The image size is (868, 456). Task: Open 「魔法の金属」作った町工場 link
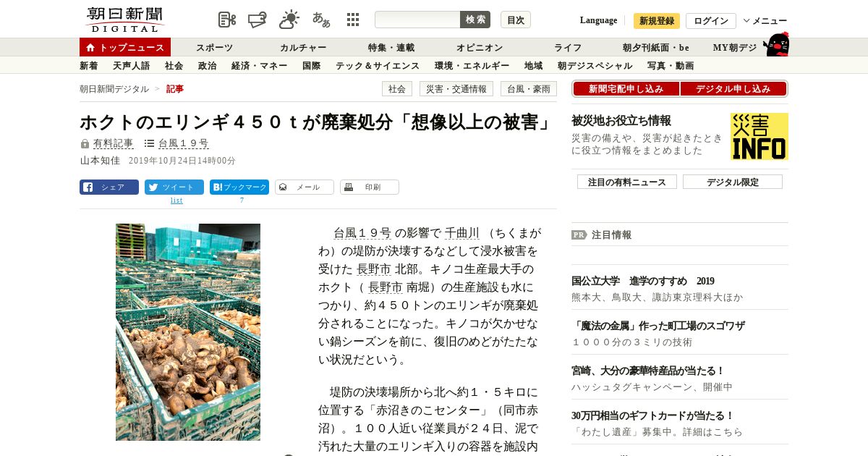tap(658, 326)
